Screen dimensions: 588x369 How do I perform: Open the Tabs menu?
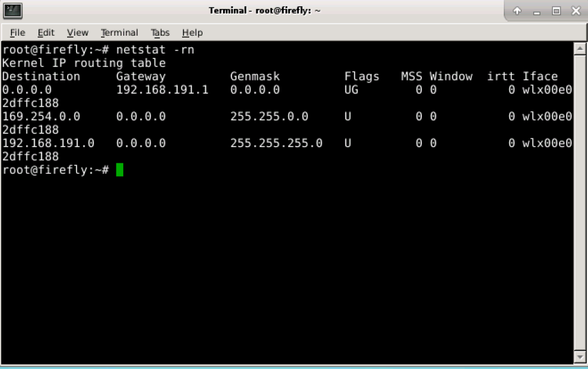(160, 33)
